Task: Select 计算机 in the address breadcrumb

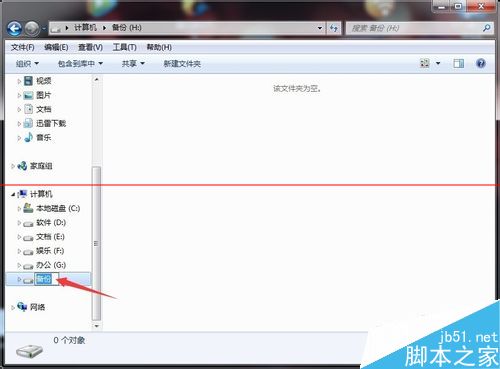Action: point(85,28)
